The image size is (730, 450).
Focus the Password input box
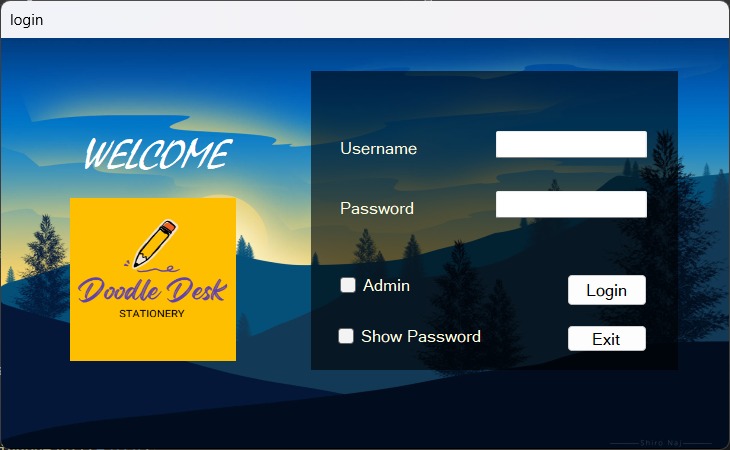pos(571,205)
